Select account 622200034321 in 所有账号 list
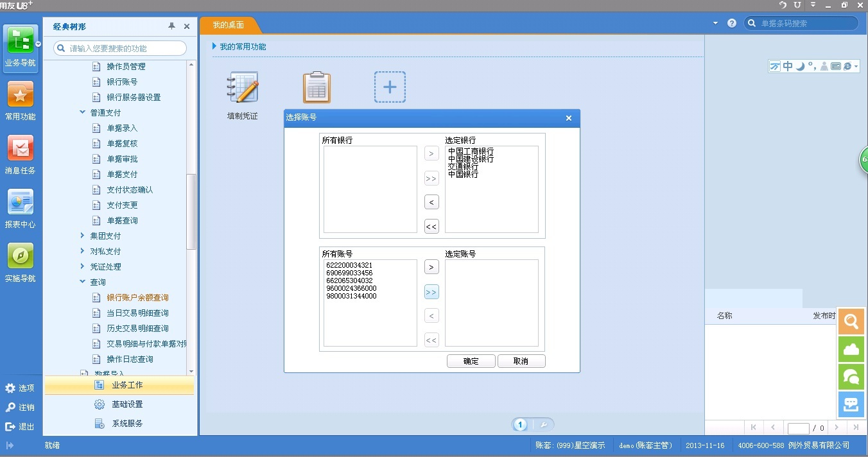This screenshot has height=457, width=868. tap(349, 265)
